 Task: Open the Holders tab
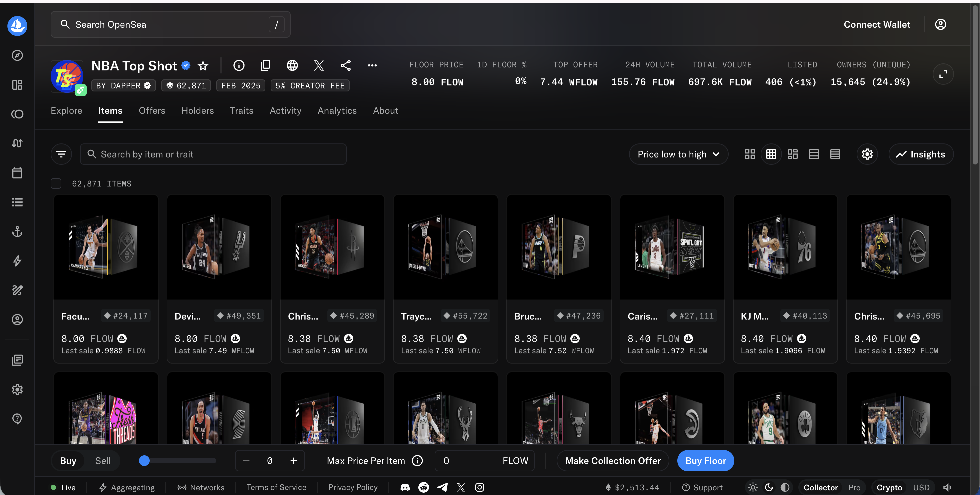point(197,110)
